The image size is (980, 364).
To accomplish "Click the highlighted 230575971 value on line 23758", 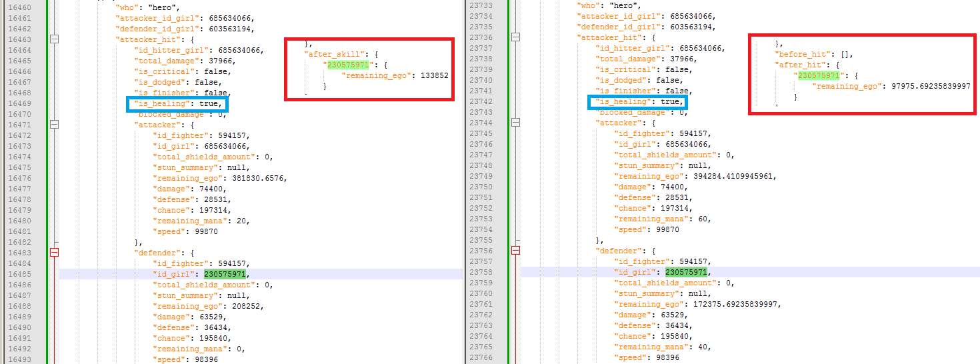I will coord(687,272).
